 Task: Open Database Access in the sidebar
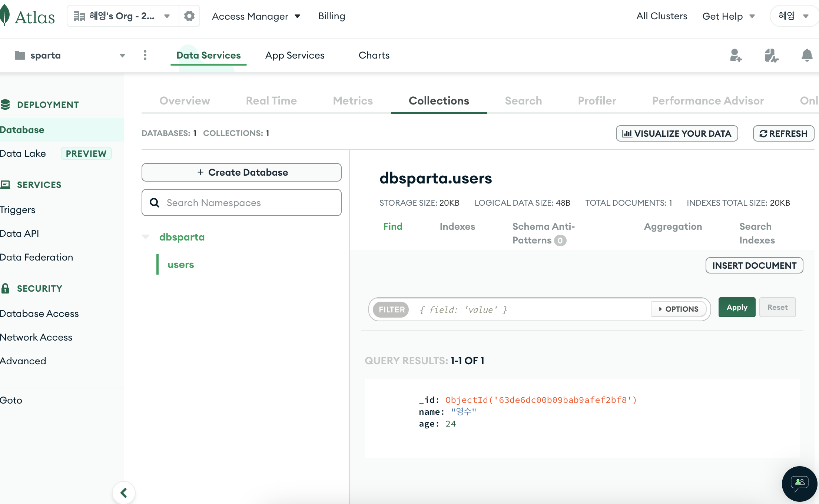coord(39,314)
